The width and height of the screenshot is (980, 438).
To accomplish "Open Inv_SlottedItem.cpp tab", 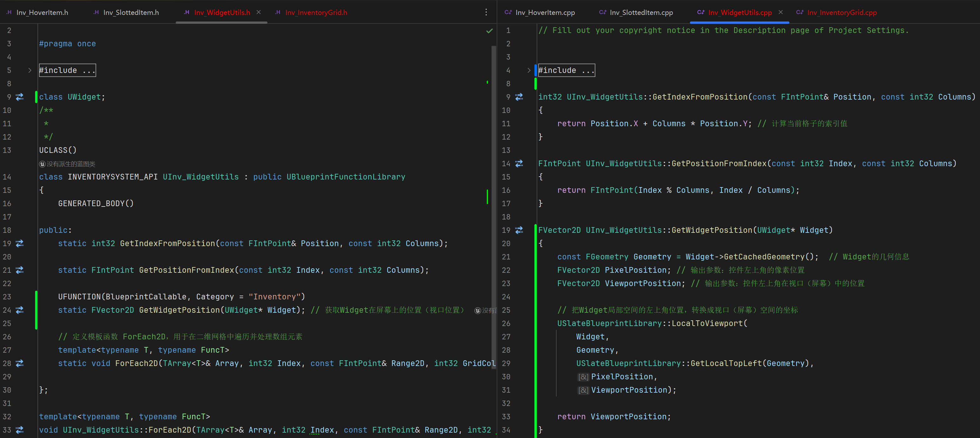I will click(x=641, y=13).
